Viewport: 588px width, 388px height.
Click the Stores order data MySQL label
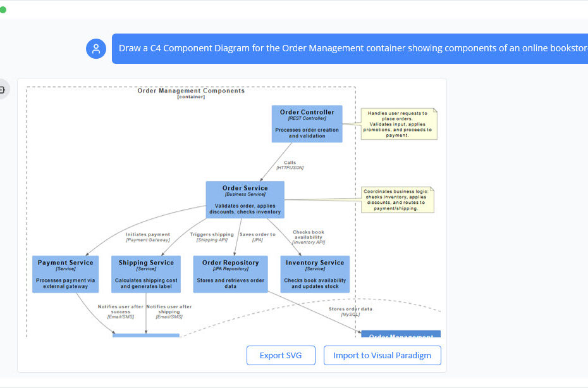tap(350, 311)
